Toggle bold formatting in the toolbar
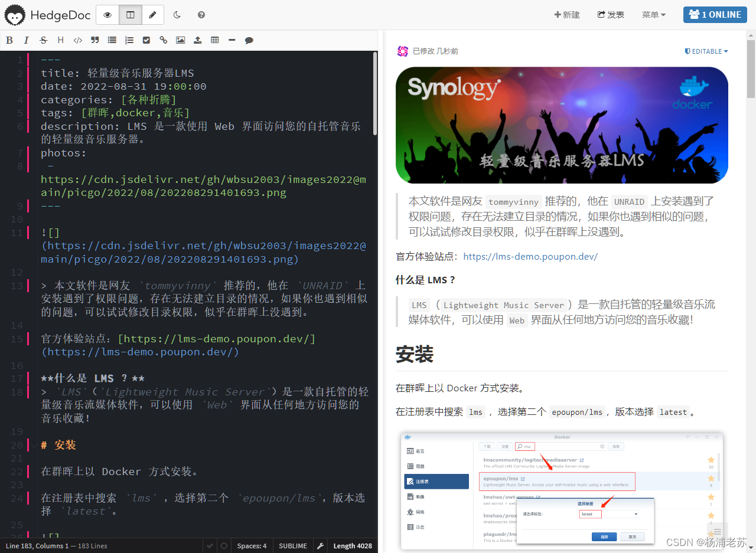756x553 pixels. click(9, 40)
